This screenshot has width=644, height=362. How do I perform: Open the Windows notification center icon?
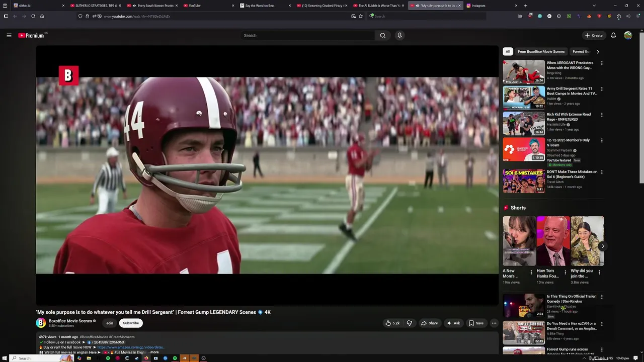pyautogui.click(x=636, y=358)
